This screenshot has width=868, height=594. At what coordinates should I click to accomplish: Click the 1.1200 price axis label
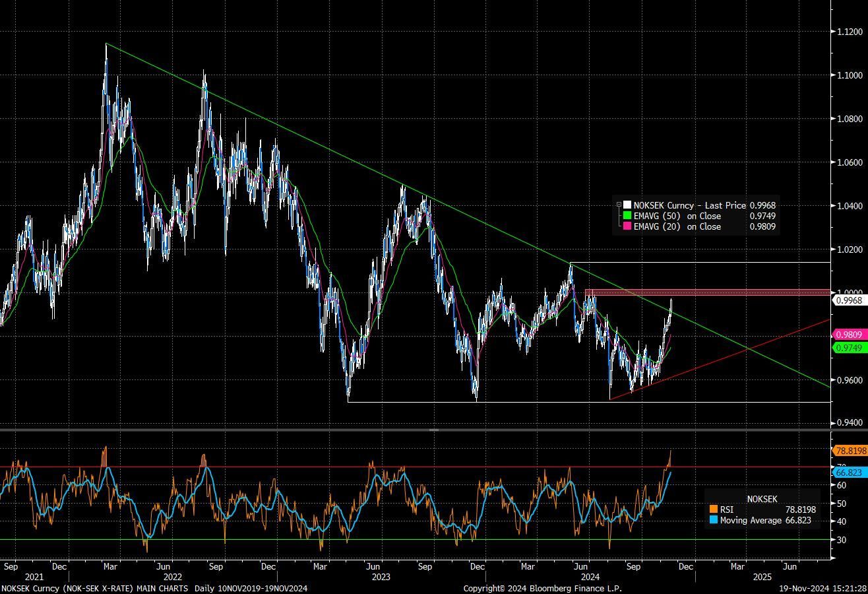tap(850, 32)
